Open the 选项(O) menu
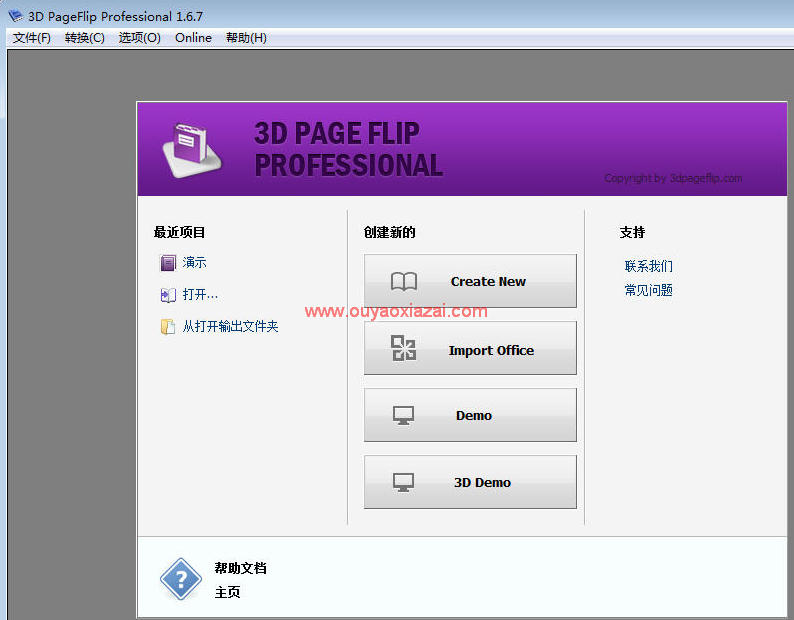The height and width of the screenshot is (620, 794). point(139,38)
